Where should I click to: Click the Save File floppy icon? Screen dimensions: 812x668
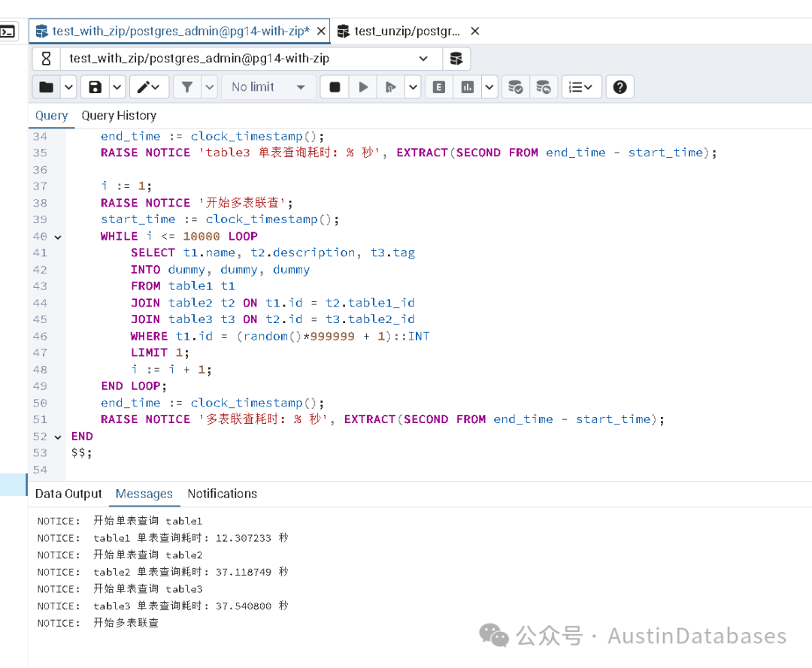(x=95, y=87)
